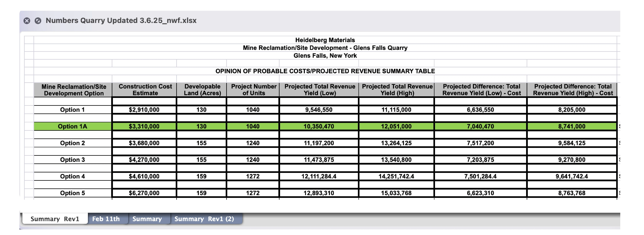The image size is (644, 235).
Task: Click the file name Numbers Quarry Updated title
Action: click(x=121, y=20)
